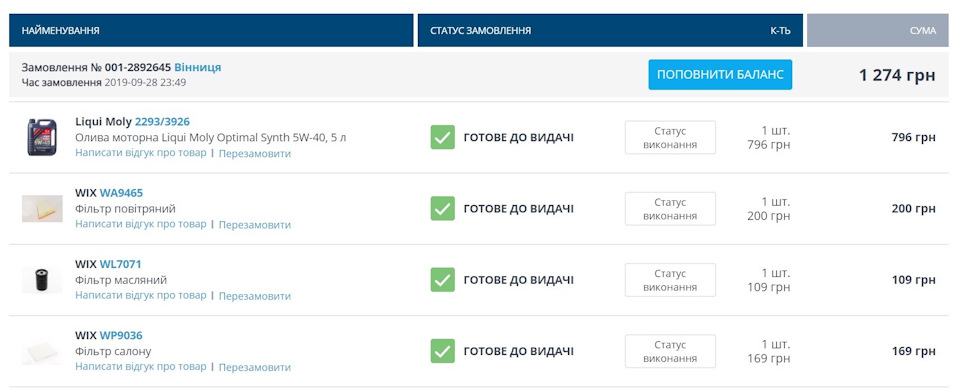This screenshot has width=960, height=388.
Task: Click the К-ТЬ column header
Action: tap(780, 31)
